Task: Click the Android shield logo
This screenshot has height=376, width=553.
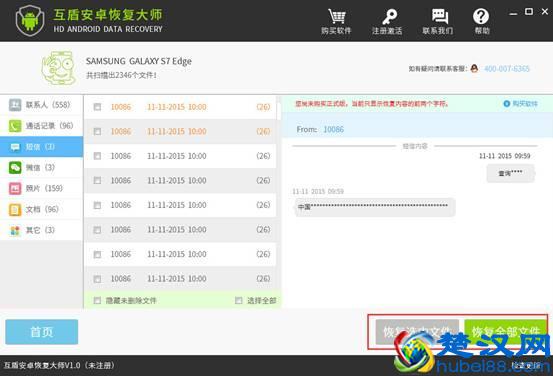Action: coord(30,20)
